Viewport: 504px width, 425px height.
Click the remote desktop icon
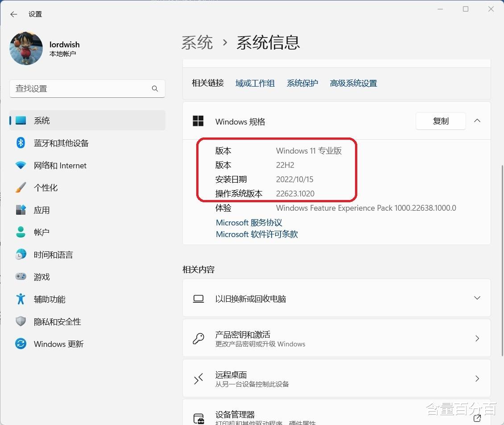click(x=198, y=379)
